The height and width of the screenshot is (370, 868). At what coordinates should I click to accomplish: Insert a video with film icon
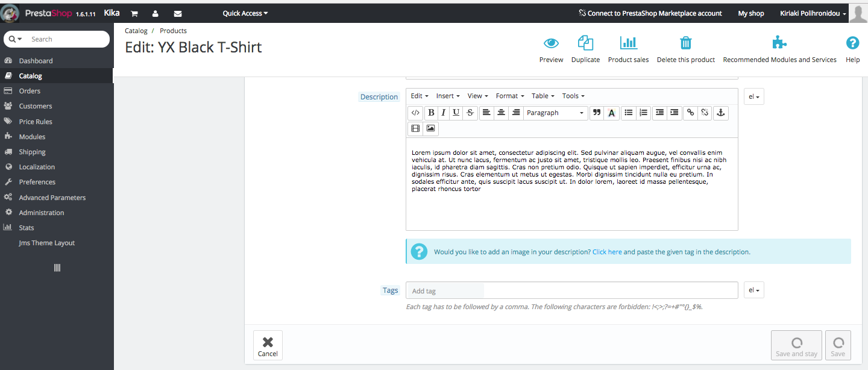click(415, 128)
